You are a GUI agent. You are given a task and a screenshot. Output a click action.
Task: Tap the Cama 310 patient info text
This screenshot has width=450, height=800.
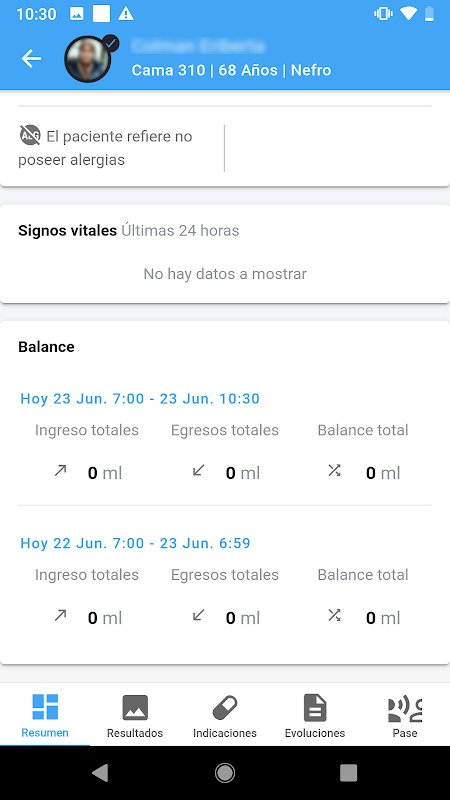click(x=231, y=70)
